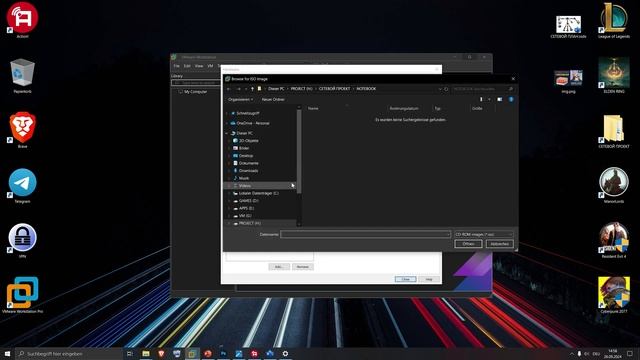The image size is (640, 360).
Task: Expand the address bar history dropdown
Action: tap(440, 89)
